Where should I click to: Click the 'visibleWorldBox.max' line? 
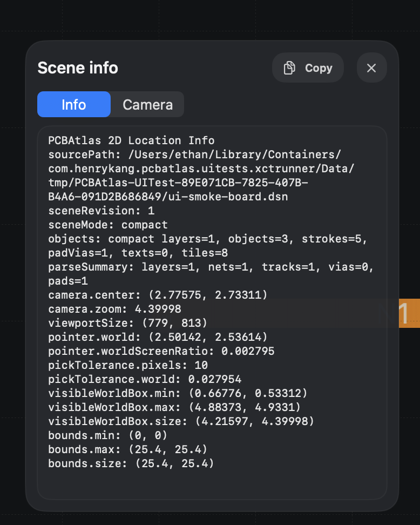[x=174, y=407]
